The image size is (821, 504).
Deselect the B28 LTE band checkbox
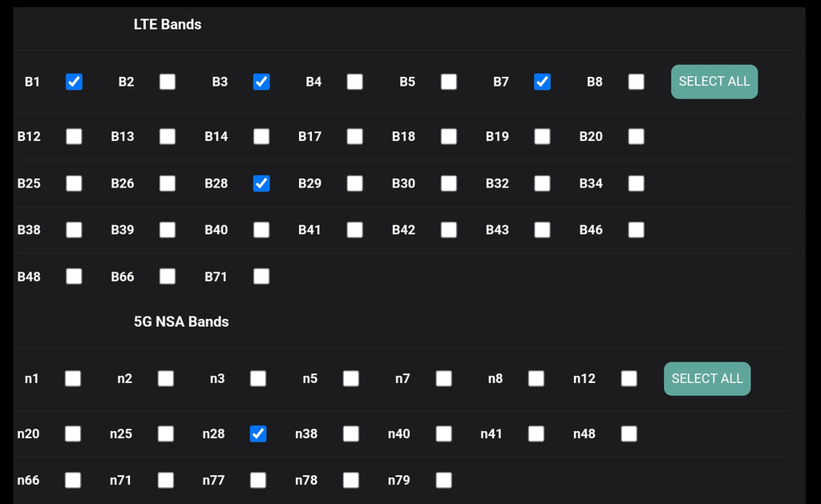coord(261,183)
